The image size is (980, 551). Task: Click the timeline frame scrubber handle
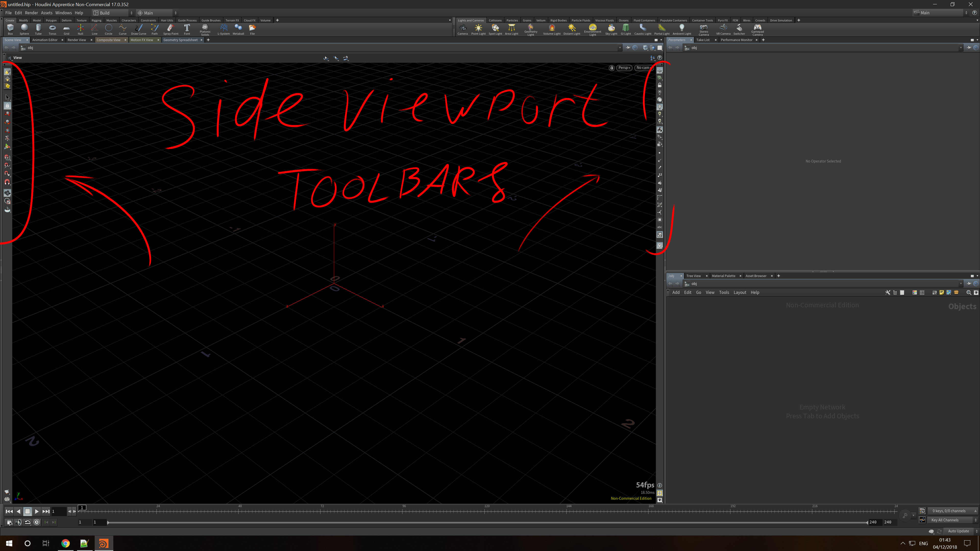click(x=82, y=507)
